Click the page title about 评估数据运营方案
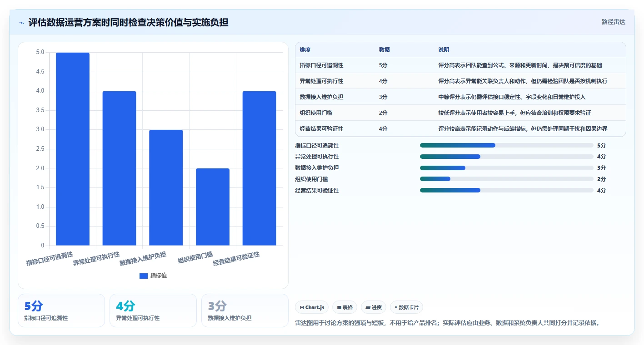 [x=128, y=22]
